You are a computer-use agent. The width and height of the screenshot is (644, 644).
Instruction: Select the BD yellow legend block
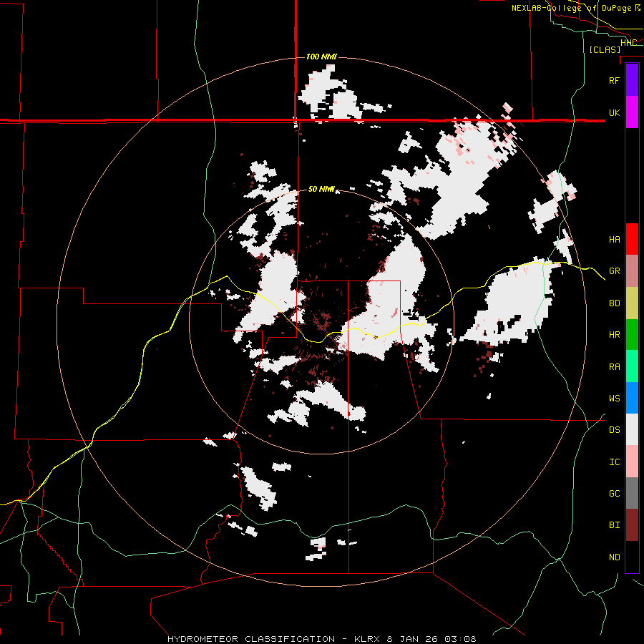click(x=632, y=303)
